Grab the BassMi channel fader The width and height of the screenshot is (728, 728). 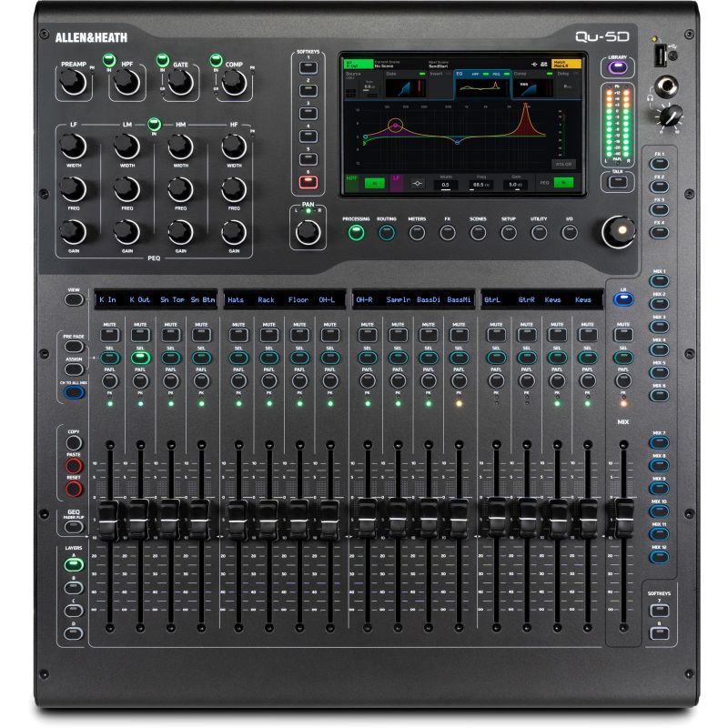459,519
